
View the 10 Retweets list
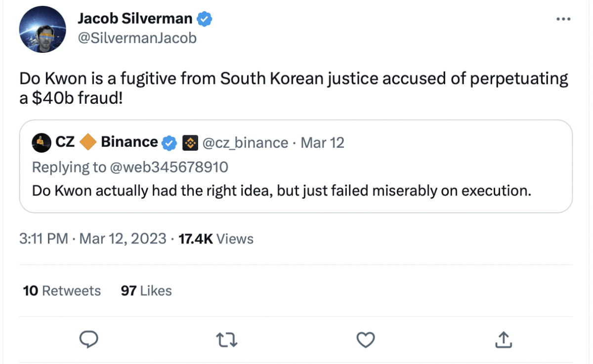tap(62, 291)
